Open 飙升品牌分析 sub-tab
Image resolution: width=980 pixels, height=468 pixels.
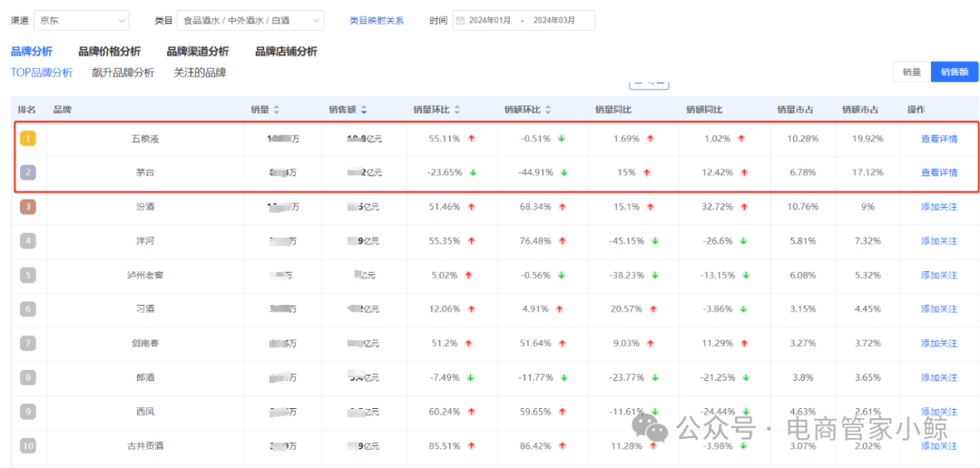click(x=123, y=73)
